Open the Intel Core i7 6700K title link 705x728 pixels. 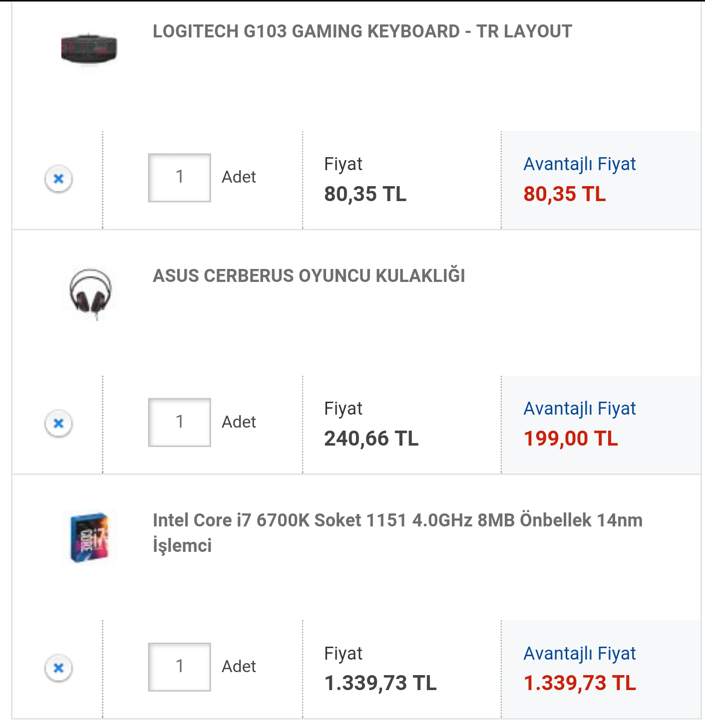tap(397, 532)
